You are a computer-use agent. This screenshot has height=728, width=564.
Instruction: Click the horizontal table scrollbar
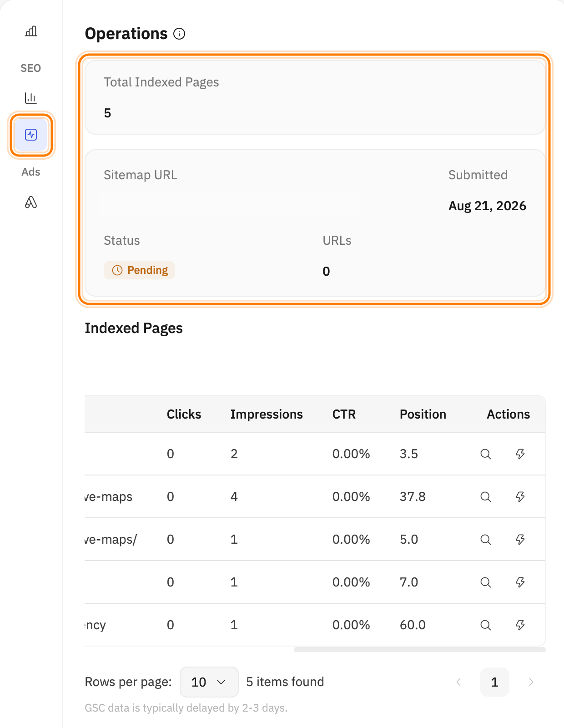(420, 650)
